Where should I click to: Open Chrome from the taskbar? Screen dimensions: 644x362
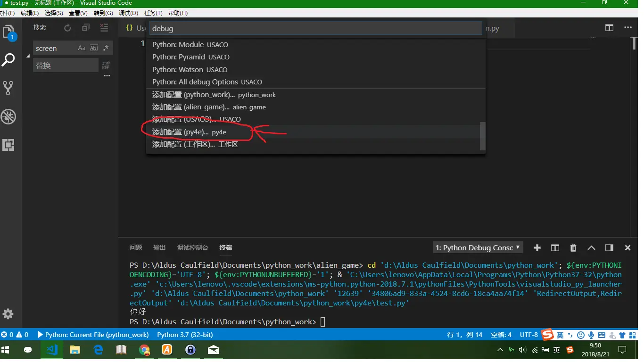point(145,350)
